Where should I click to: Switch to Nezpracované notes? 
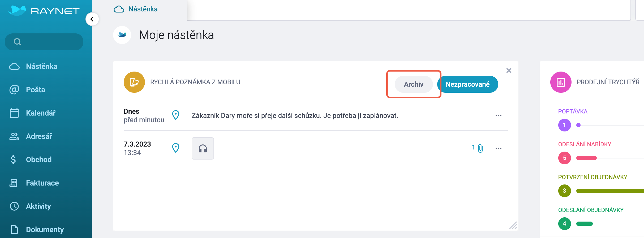tap(467, 84)
